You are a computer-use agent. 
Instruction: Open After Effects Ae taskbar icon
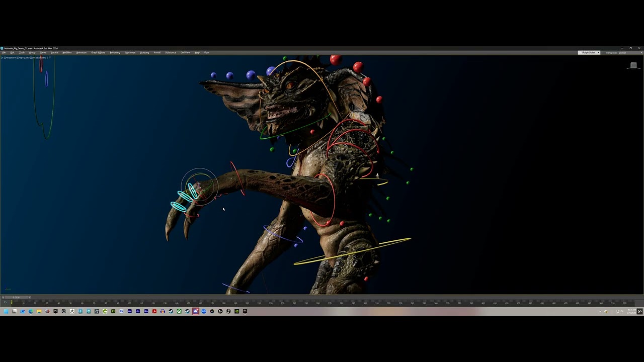point(129,311)
